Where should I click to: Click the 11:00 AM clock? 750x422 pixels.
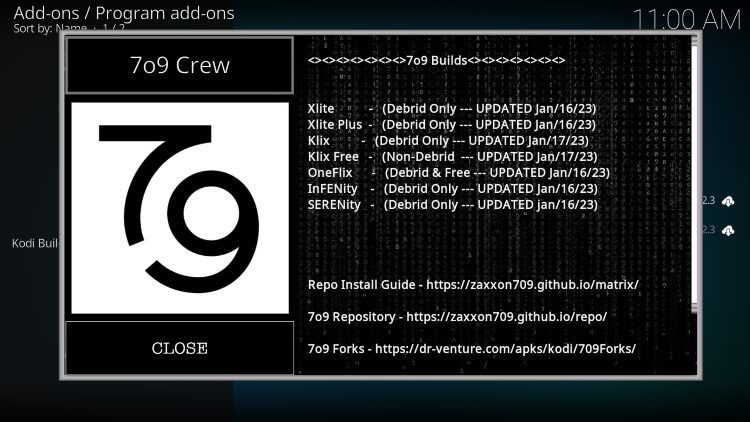tap(687, 20)
